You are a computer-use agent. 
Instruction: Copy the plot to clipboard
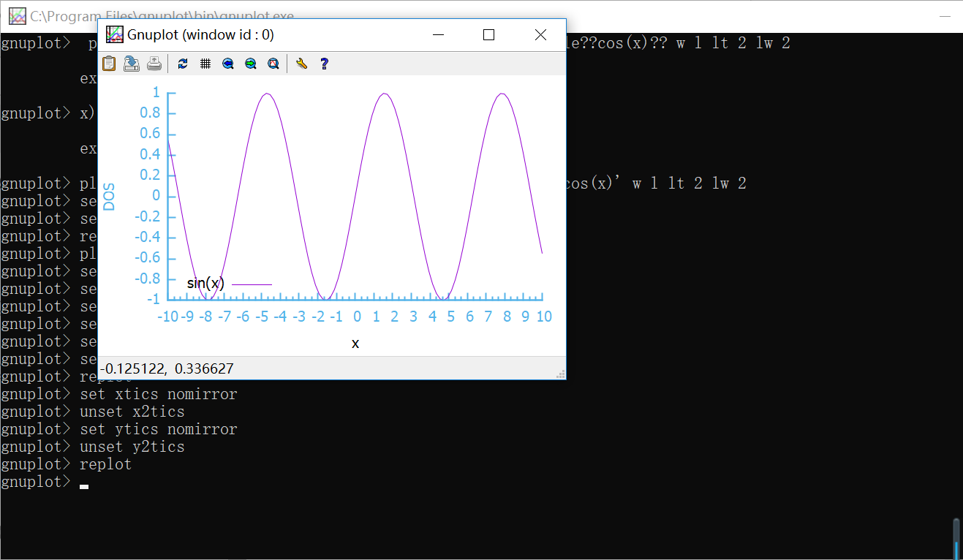pyautogui.click(x=109, y=64)
